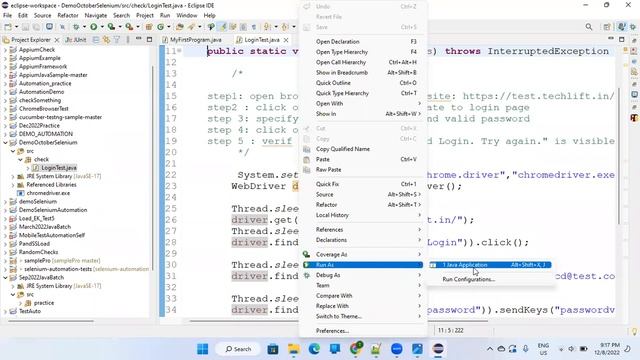640x360 pixels.
Task: Switch to the JUnit tab
Action: (76, 40)
